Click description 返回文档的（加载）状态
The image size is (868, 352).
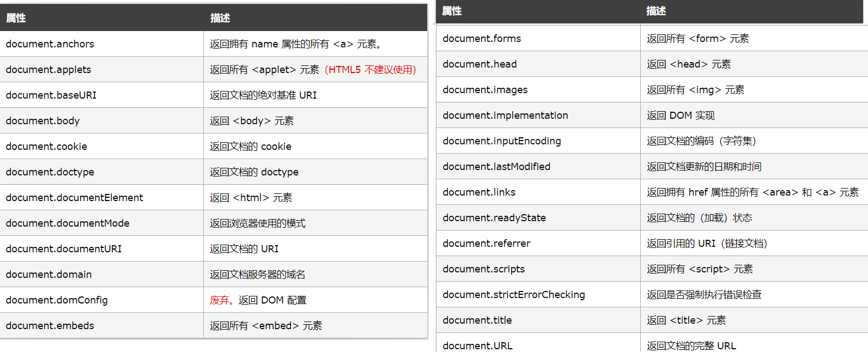(x=699, y=218)
